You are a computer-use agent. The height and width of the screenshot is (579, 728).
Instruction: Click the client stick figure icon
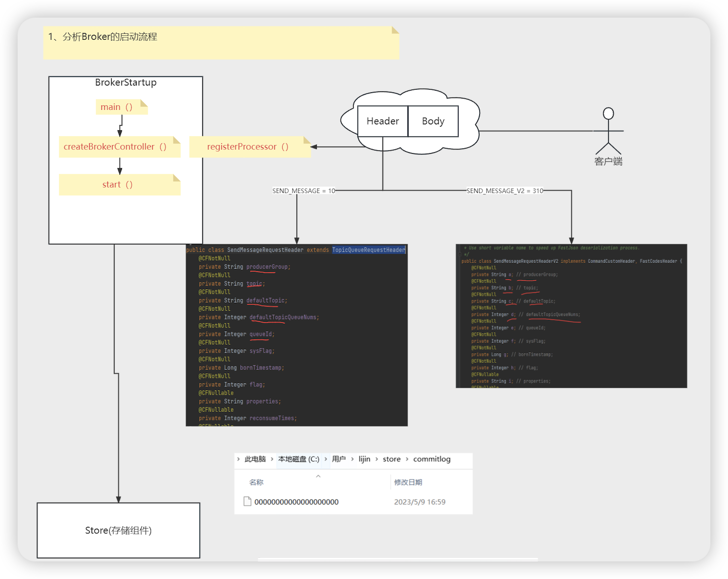(x=608, y=131)
